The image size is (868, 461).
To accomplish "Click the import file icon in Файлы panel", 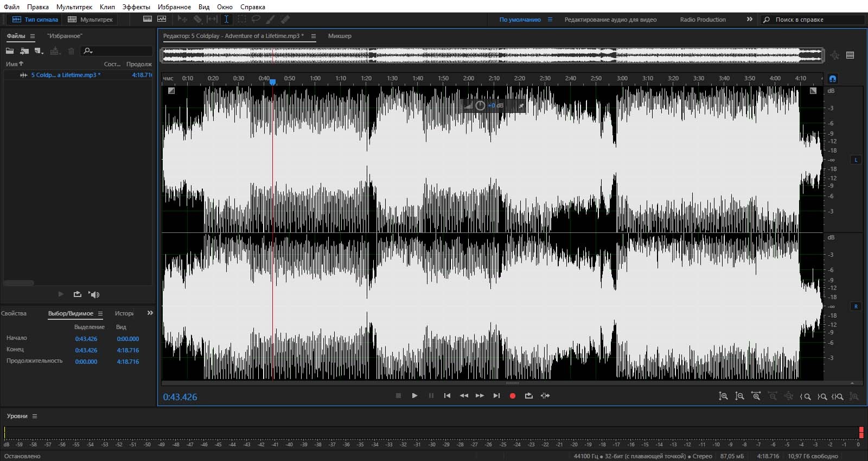I will coord(24,51).
